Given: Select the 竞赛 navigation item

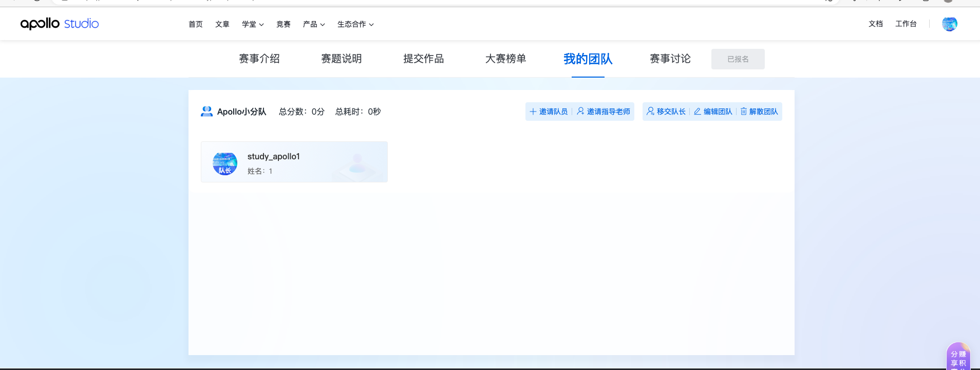Looking at the screenshot, I should (x=284, y=24).
